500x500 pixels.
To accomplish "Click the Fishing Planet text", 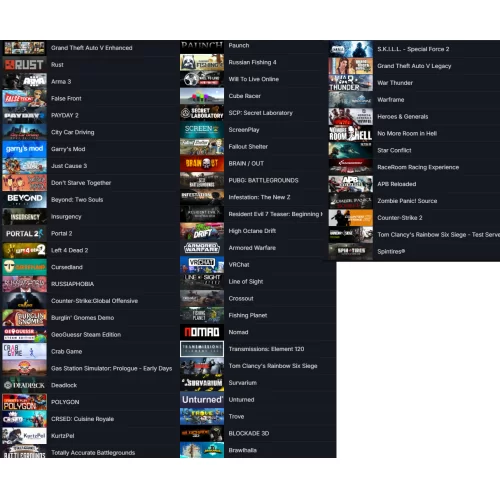I will pyautogui.click(x=248, y=315).
